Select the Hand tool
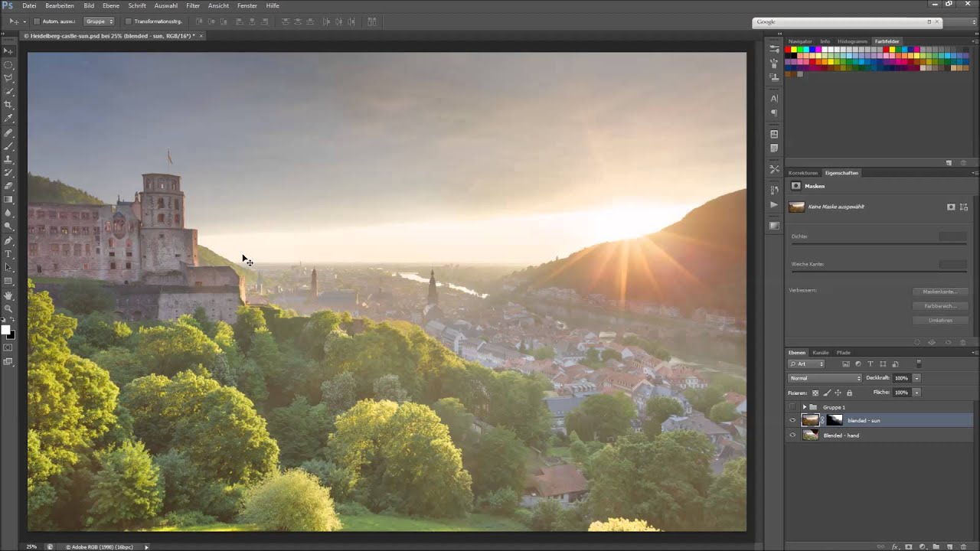The image size is (980, 551). click(x=8, y=295)
